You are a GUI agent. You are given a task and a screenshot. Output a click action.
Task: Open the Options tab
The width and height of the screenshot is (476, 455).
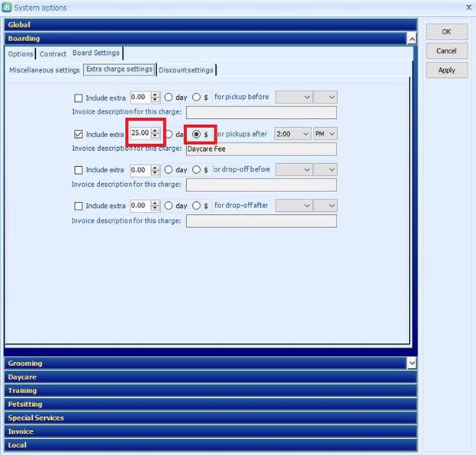[x=21, y=54]
